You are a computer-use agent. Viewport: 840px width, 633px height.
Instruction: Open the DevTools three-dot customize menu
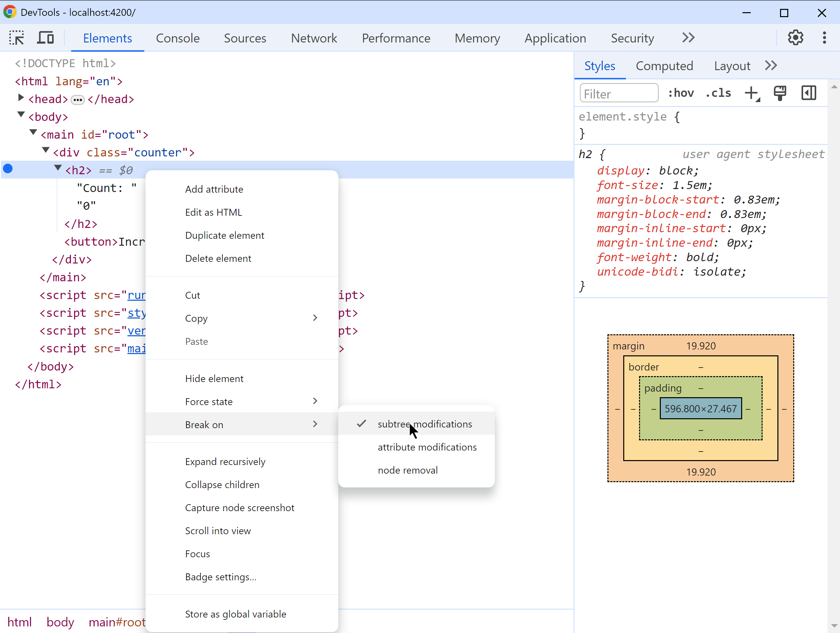tap(825, 38)
